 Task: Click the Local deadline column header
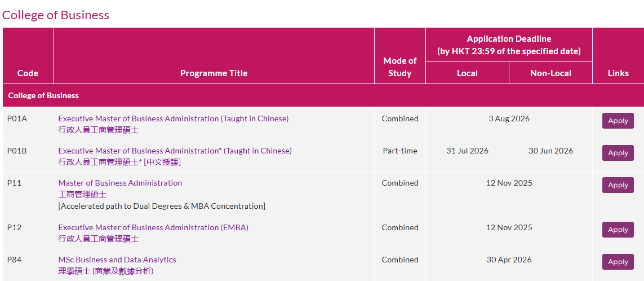pyautogui.click(x=467, y=73)
